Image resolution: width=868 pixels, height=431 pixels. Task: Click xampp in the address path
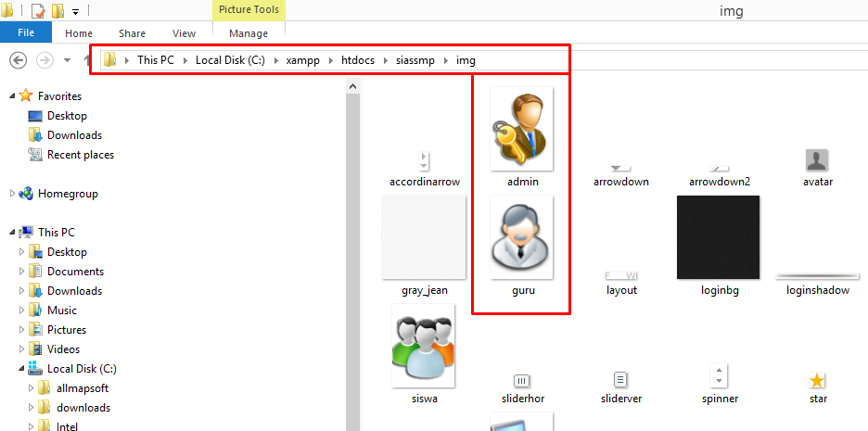(x=303, y=59)
